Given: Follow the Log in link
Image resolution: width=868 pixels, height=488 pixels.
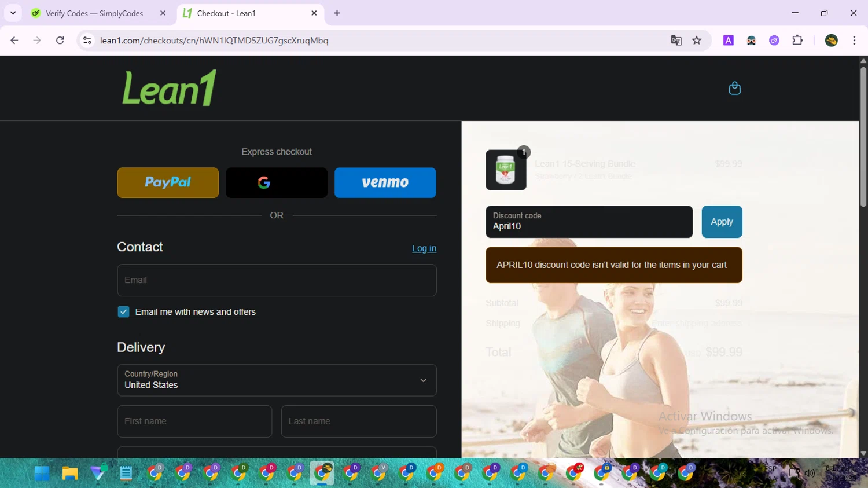Looking at the screenshot, I should tap(424, 248).
